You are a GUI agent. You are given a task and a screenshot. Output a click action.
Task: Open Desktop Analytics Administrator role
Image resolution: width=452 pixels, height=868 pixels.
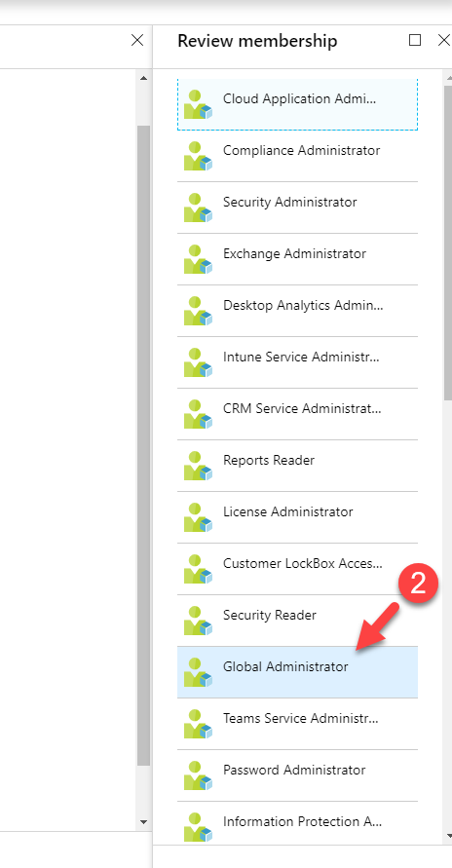click(297, 311)
